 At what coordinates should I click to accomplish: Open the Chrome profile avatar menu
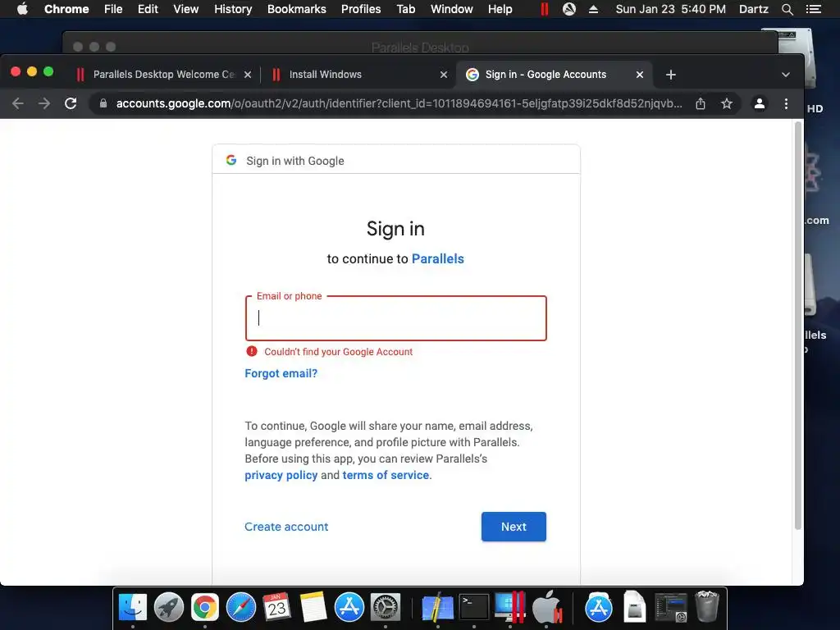pyautogui.click(x=759, y=103)
